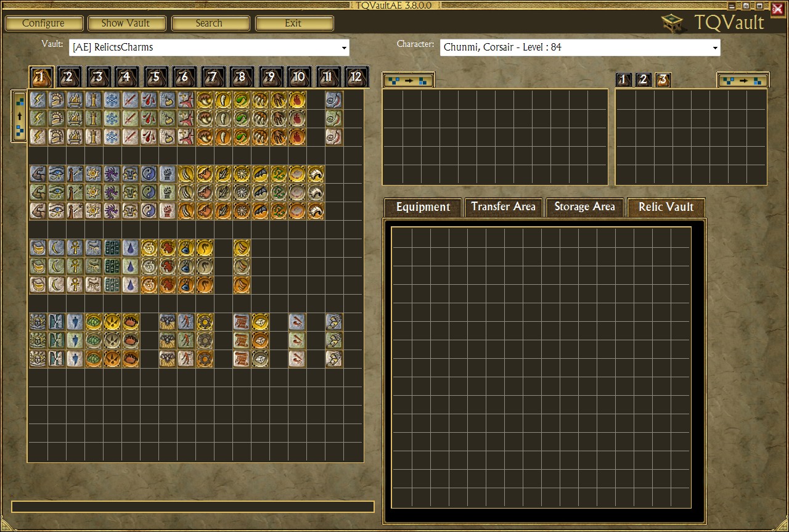Click the blue coiled serpent relic
Screen dimensions: 789x532
coord(334,100)
